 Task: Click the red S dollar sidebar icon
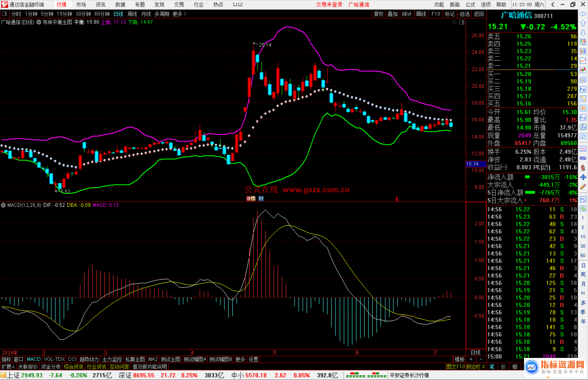pyautogui.click(x=583, y=168)
